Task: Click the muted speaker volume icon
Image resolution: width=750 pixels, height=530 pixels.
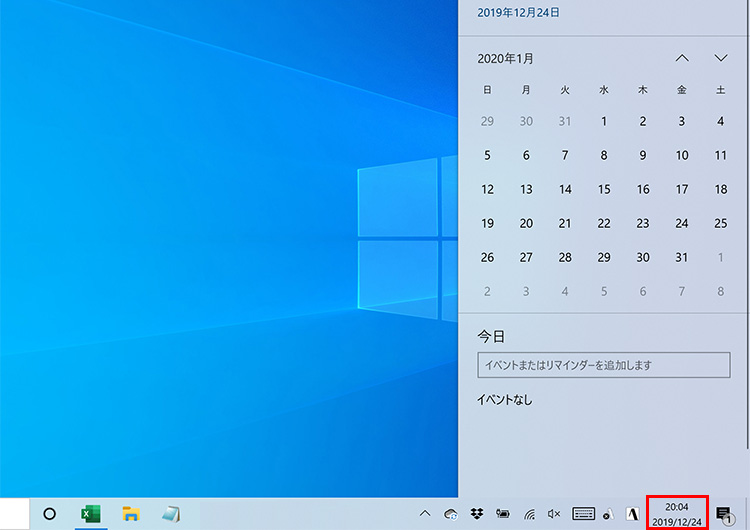Action: point(554,514)
